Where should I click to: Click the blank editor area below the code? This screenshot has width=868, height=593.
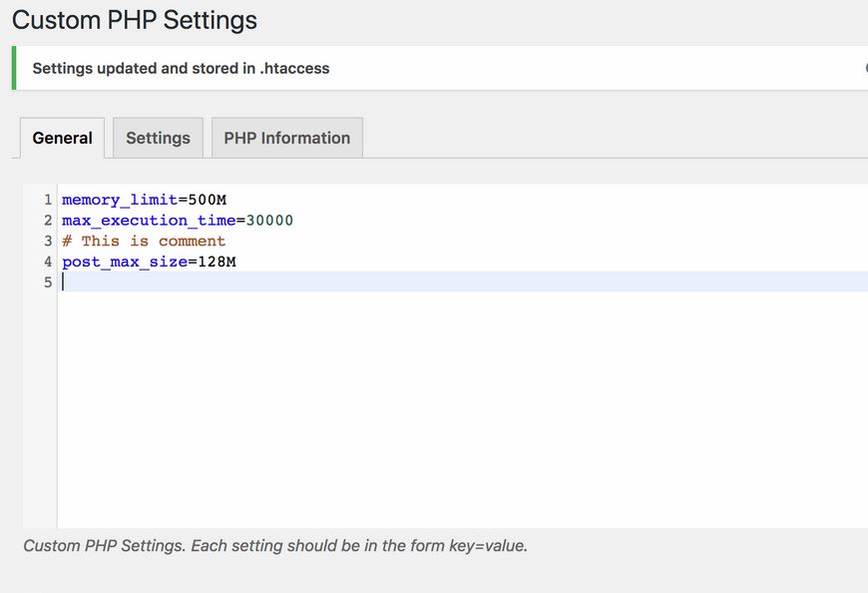[x=463, y=409]
